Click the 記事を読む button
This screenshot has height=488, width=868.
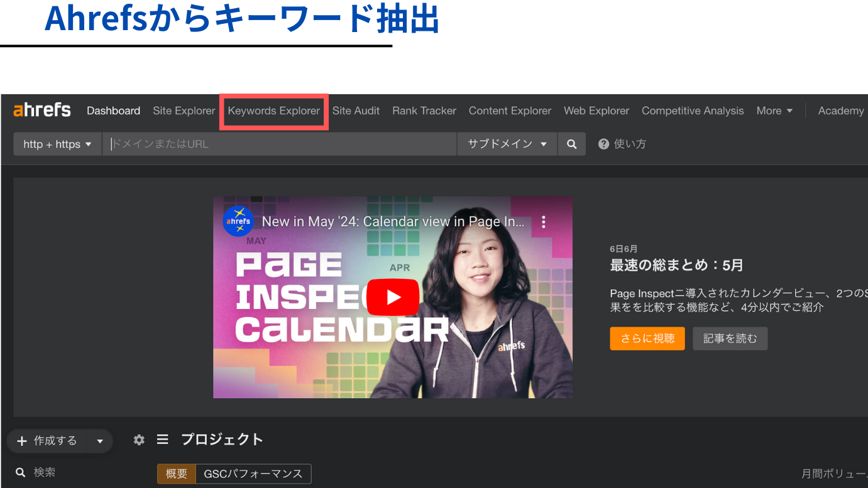[730, 339]
